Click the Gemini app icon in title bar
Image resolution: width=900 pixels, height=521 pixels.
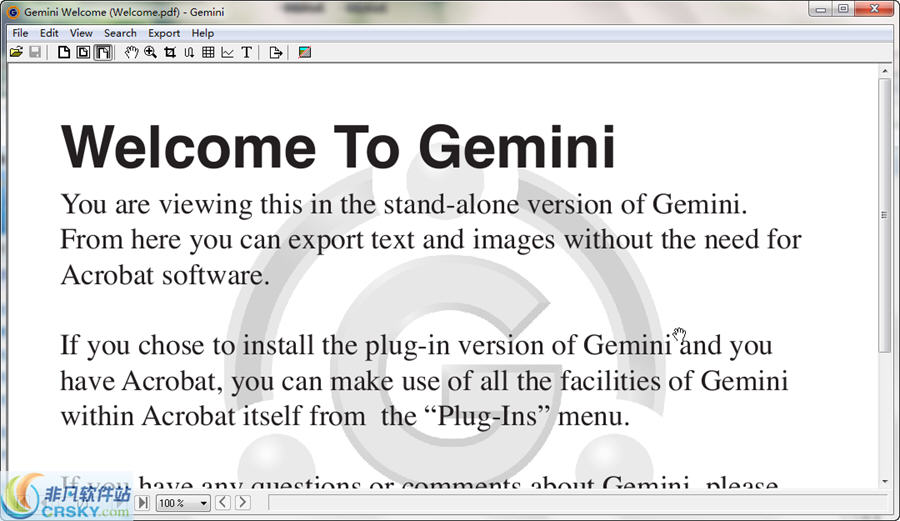tap(13, 12)
